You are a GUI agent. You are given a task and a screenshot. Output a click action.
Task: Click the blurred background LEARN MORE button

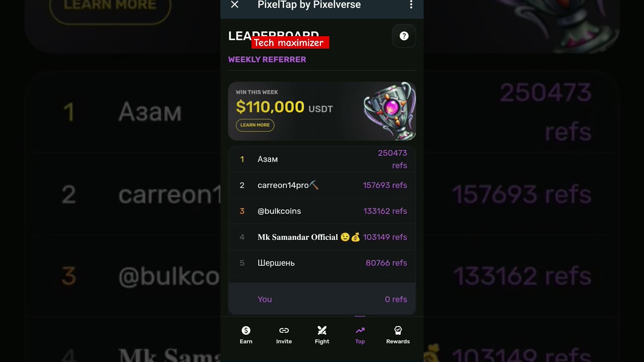pyautogui.click(x=110, y=7)
